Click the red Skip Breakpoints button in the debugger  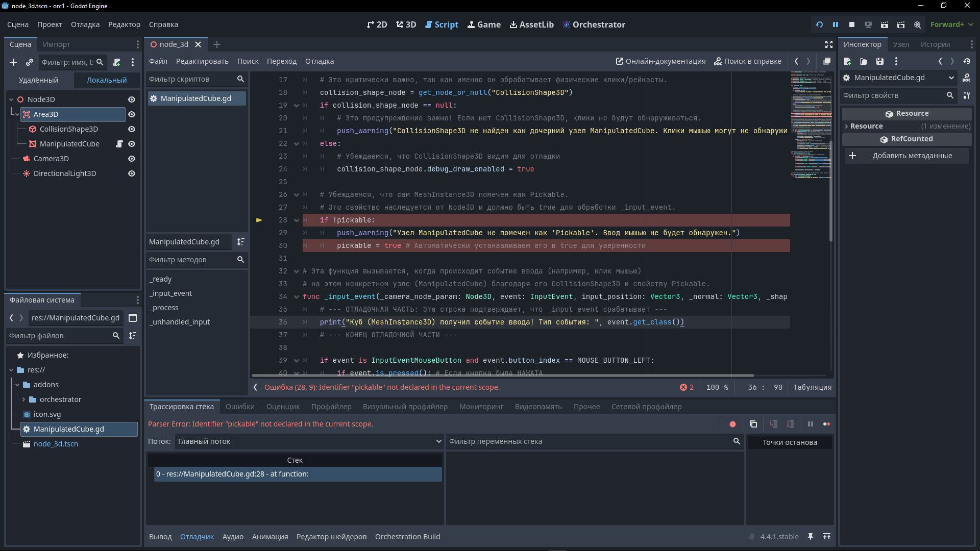(732, 424)
